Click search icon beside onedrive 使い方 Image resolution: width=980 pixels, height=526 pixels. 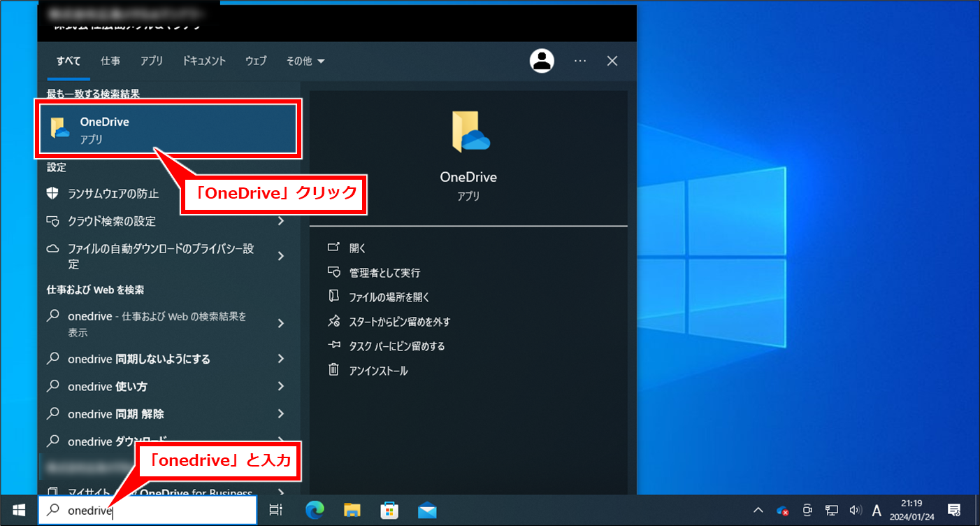[x=52, y=386]
